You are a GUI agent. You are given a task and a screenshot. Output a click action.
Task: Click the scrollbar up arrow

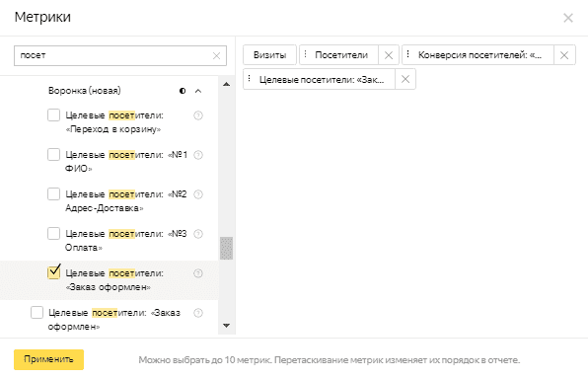(227, 84)
